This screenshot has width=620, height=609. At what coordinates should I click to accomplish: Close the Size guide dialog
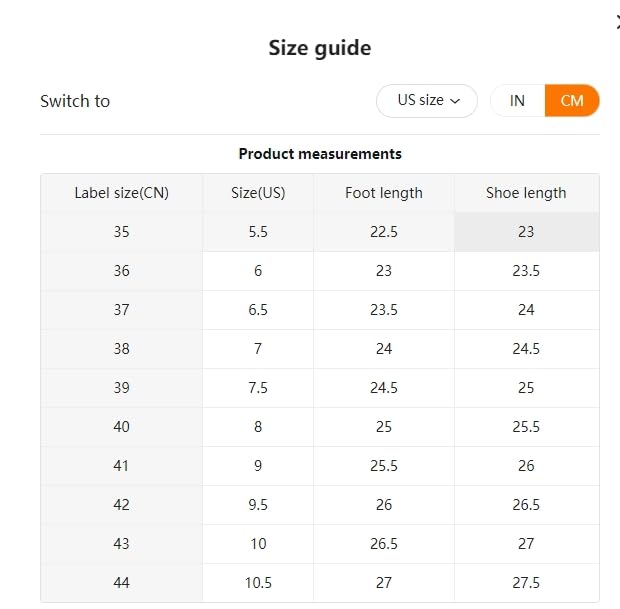point(616,22)
